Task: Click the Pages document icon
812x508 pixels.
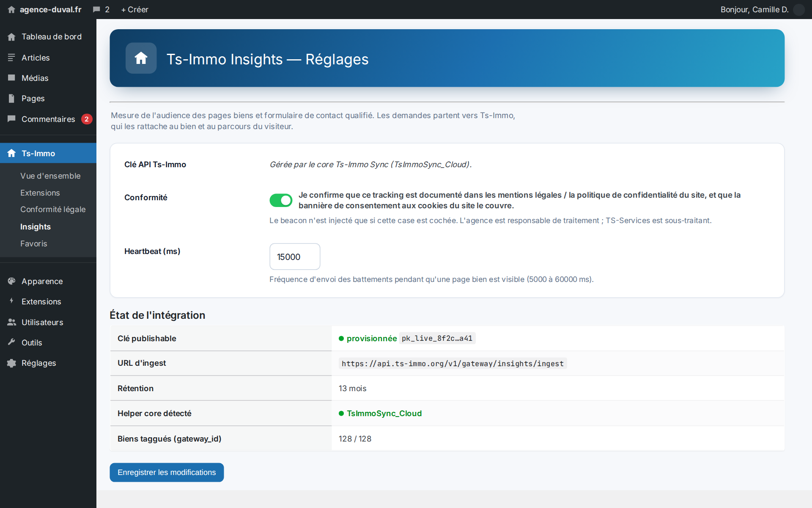Action: point(11,98)
